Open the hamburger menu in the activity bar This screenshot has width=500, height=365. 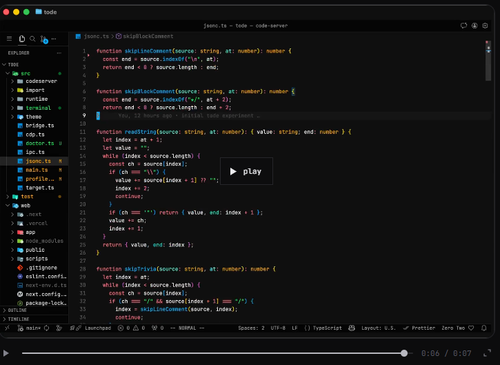[x=9, y=39]
